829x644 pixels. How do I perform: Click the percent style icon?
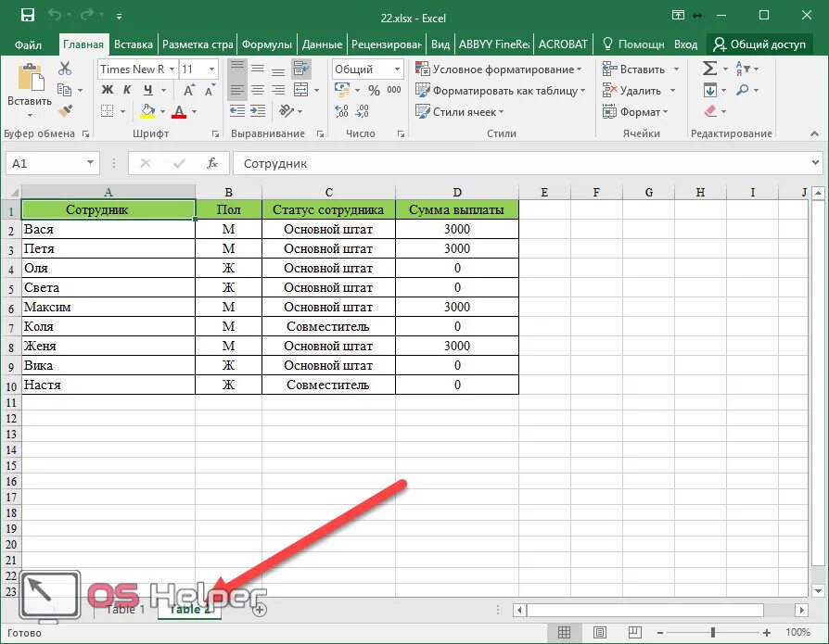[374, 90]
